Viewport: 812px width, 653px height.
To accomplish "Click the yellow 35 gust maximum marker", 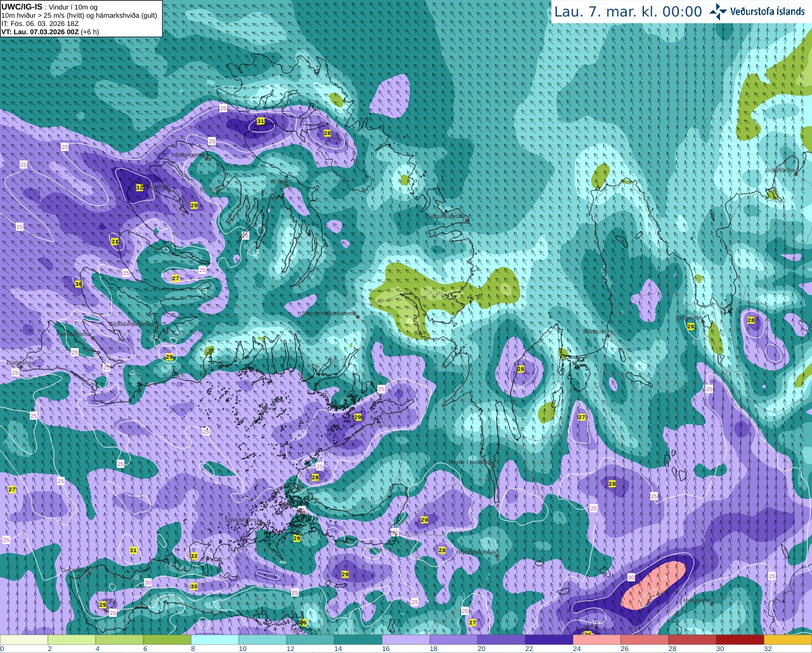I will pos(194,586).
